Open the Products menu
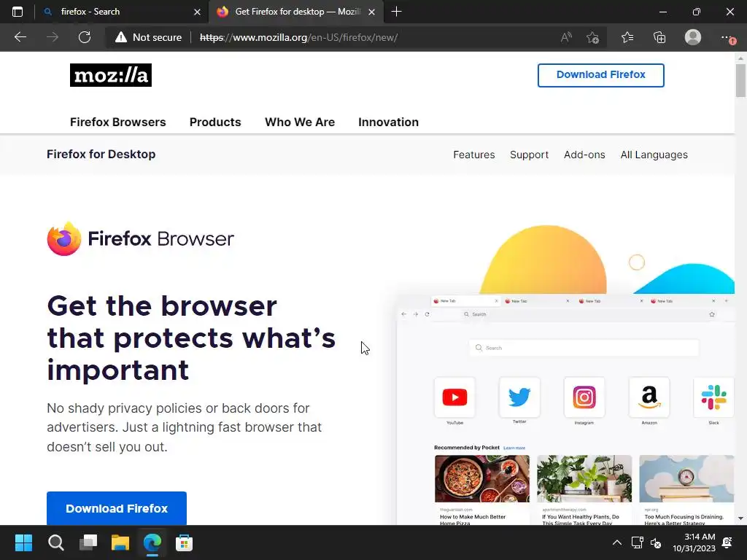The image size is (747, 560). [x=215, y=122]
